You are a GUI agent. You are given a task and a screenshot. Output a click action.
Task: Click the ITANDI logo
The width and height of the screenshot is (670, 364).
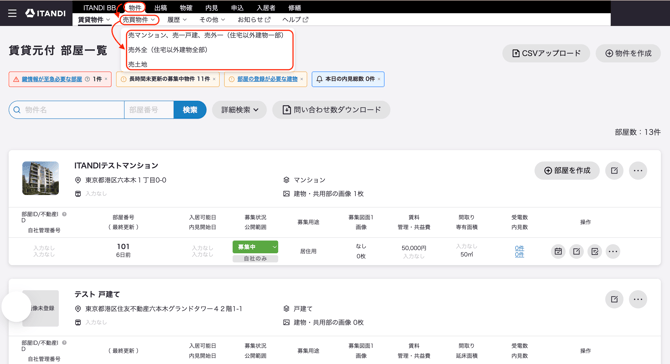[x=45, y=13]
